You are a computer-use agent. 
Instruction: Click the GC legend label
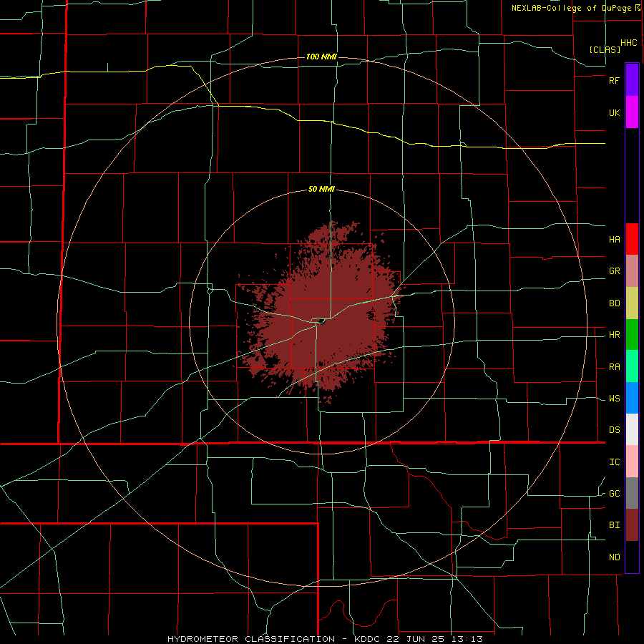click(x=615, y=494)
